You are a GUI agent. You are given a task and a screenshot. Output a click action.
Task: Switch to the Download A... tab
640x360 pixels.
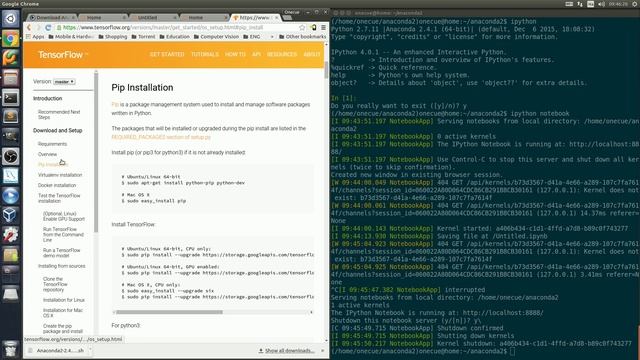[51, 18]
